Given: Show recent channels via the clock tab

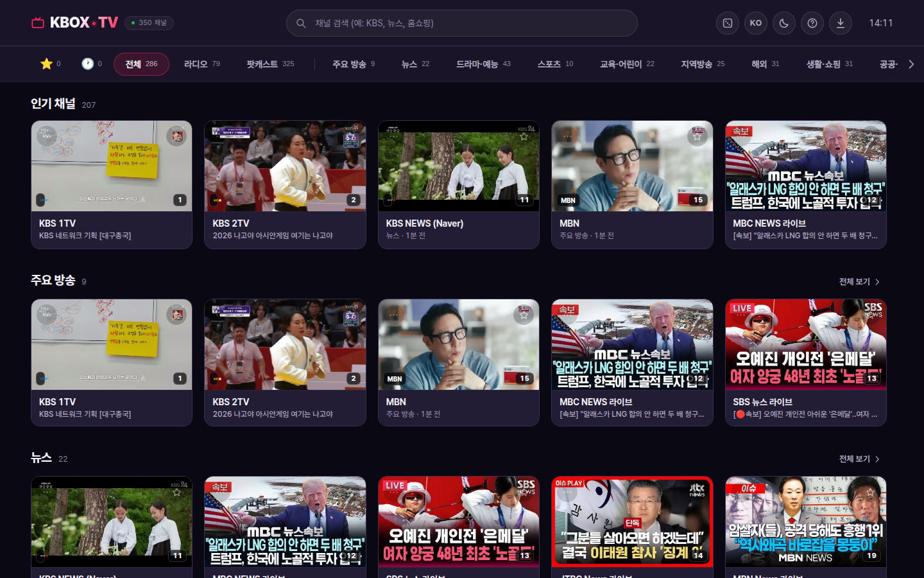Looking at the screenshot, I should [91, 64].
